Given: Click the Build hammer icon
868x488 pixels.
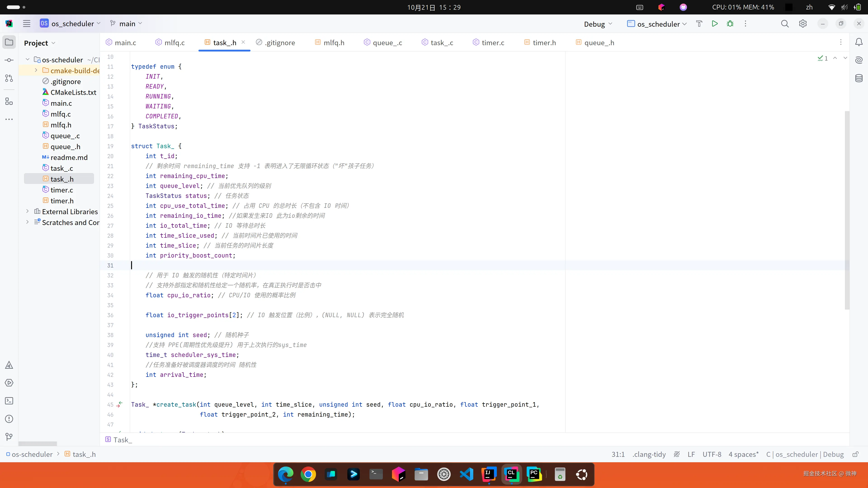Looking at the screenshot, I should 699,23.
